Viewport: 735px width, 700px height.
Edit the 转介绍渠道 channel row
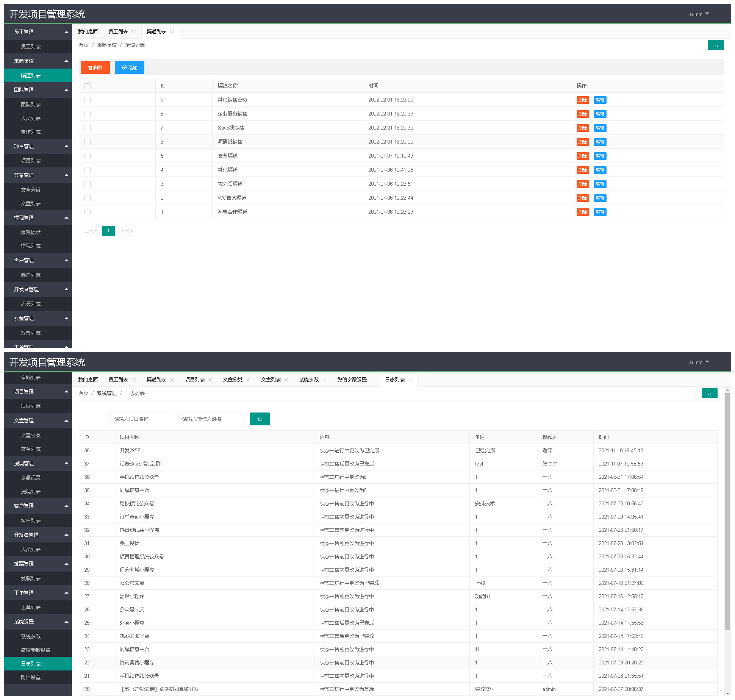click(600, 184)
